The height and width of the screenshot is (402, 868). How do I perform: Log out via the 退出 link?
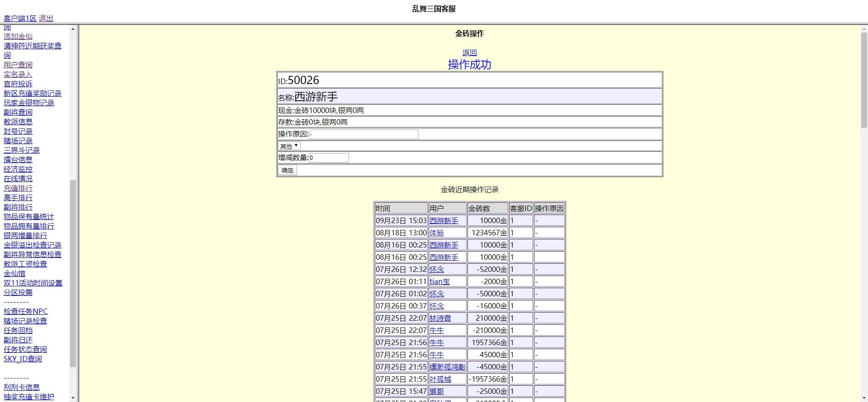pyautogui.click(x=46, y=18)
